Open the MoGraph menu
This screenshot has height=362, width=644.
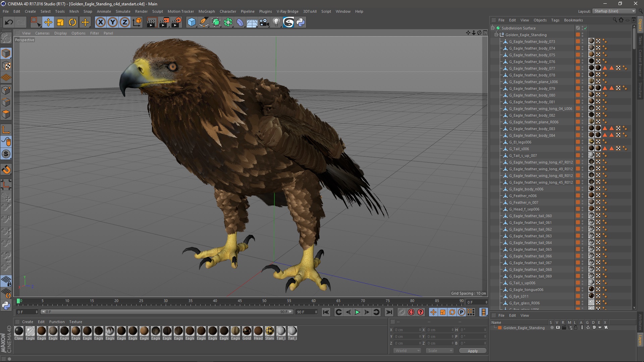pos(207,11)
